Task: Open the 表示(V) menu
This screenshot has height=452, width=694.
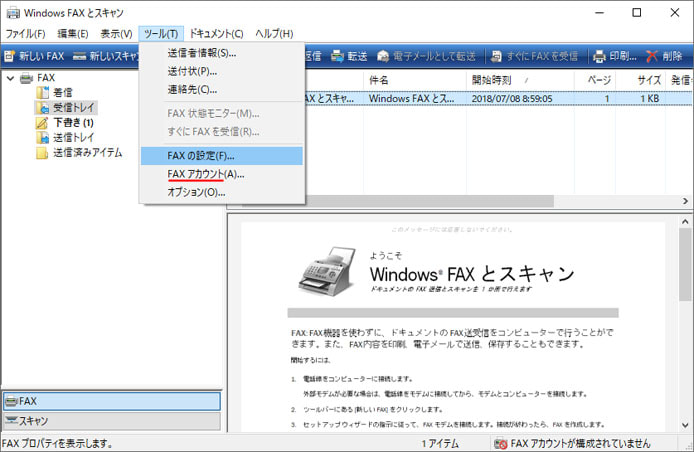Action: point(116,34)
